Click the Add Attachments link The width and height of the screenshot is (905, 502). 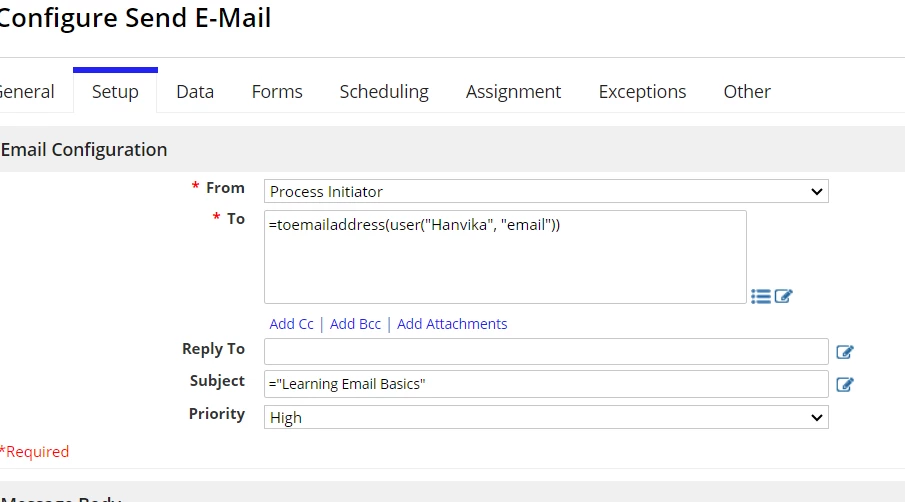[x=452, y=324]
